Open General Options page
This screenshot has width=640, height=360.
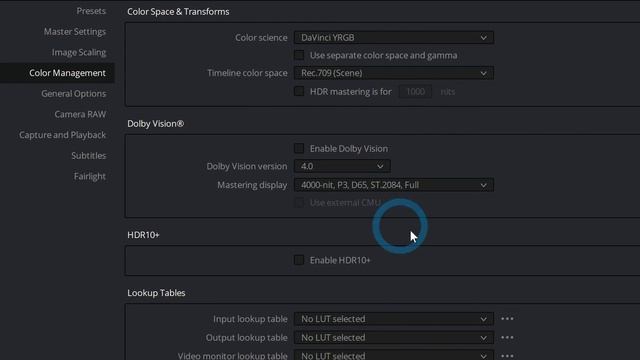(x=73, y=93)
